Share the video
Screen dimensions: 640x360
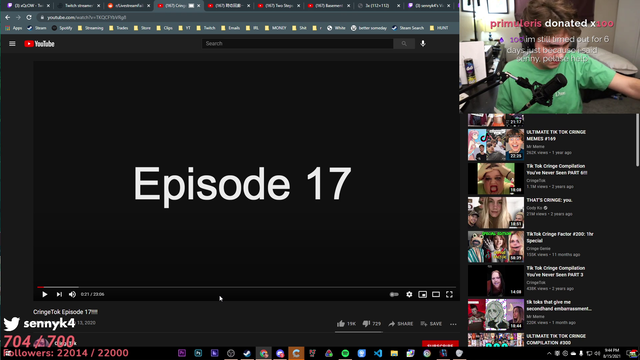(401, 324)
